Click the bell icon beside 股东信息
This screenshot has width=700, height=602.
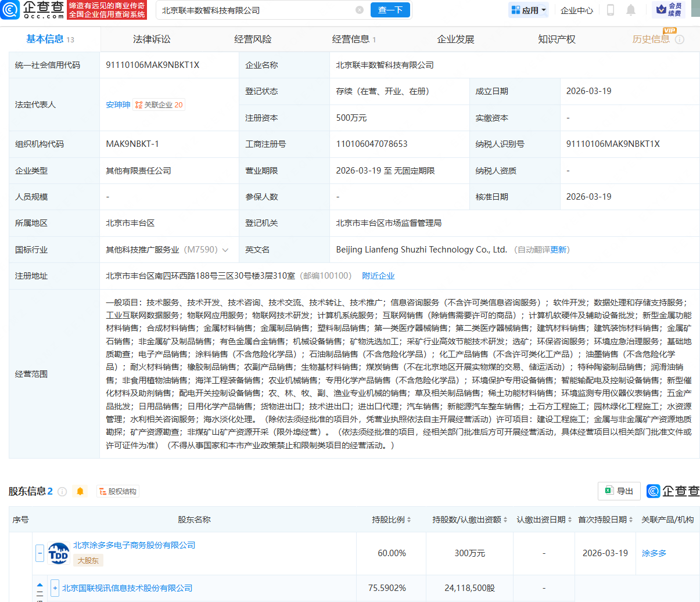[80, 491]
